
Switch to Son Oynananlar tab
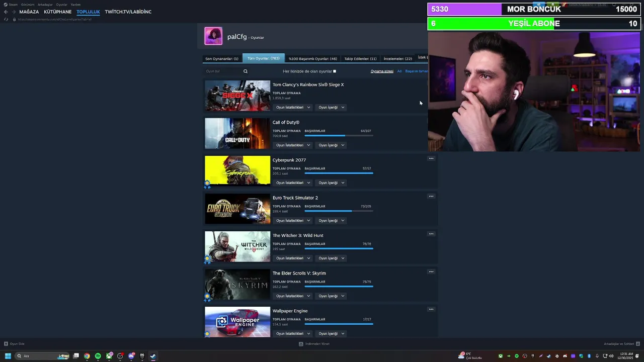tap(222, 59)
